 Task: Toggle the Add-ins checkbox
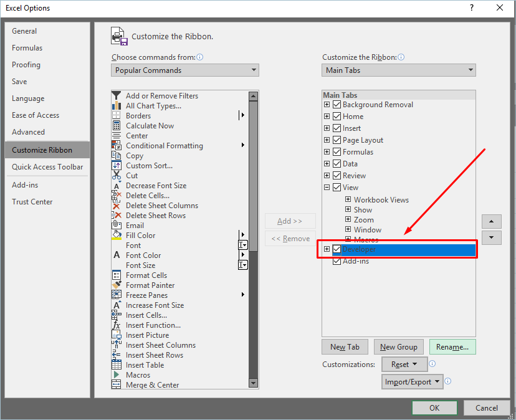337,261
